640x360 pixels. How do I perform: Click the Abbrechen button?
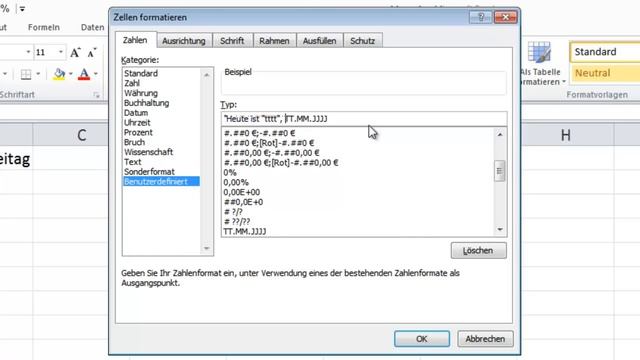(x=485, y=339)
